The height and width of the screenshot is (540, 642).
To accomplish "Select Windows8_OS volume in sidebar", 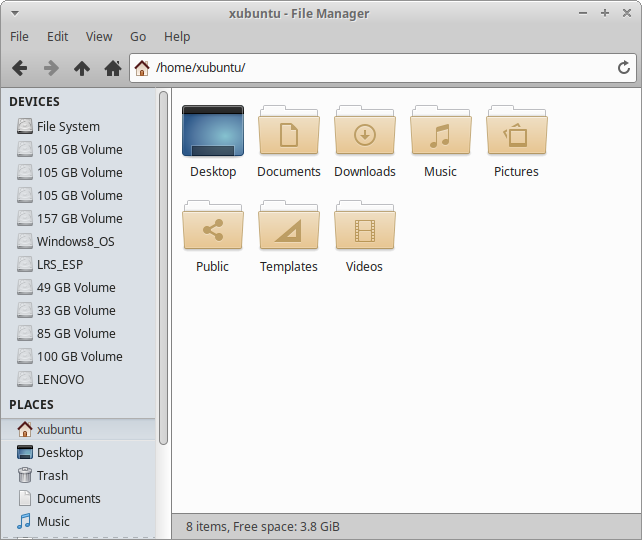I will pyautogui.click(x=75, y=241).
